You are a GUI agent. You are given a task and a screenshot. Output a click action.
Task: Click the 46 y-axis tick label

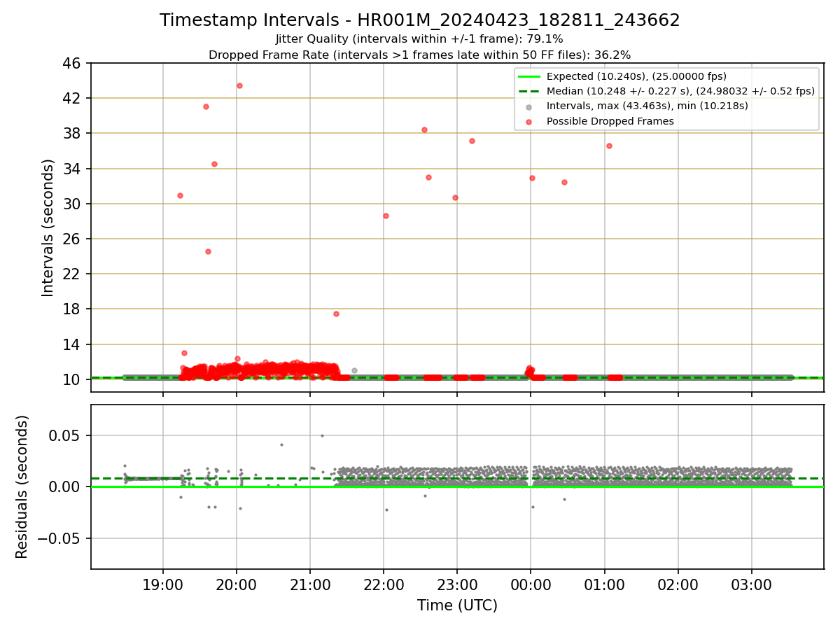[73, 63]
